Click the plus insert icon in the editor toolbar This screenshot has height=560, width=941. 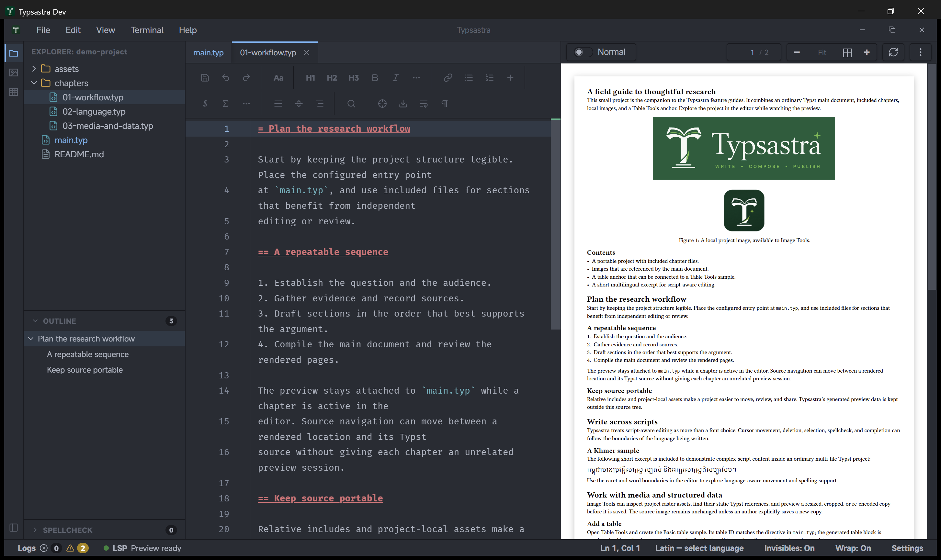tap(510, 78)
